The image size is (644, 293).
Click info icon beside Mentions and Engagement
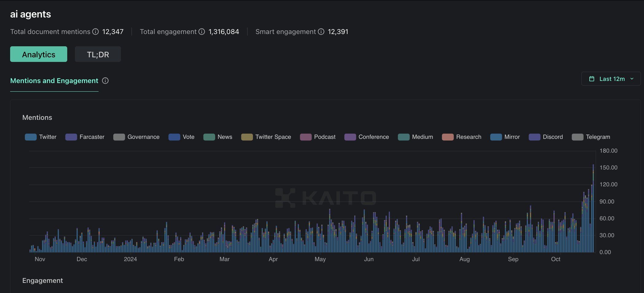pos(105,81)
